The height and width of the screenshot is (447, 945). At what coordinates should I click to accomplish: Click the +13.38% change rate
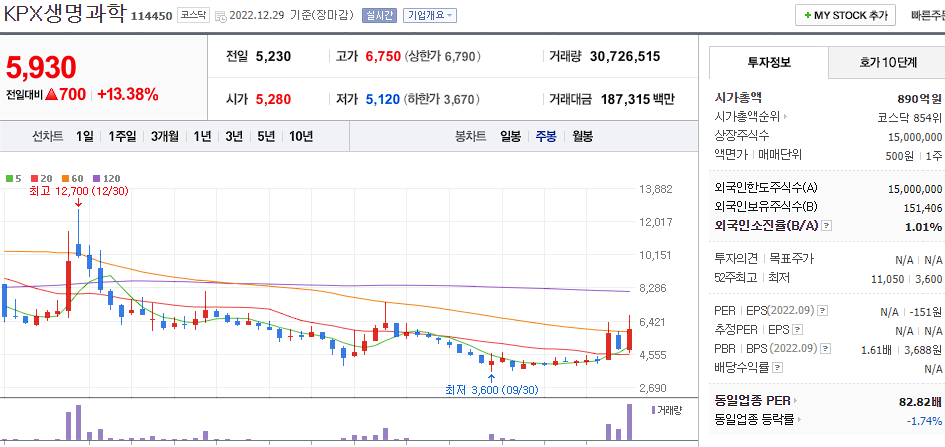(128, 95)
